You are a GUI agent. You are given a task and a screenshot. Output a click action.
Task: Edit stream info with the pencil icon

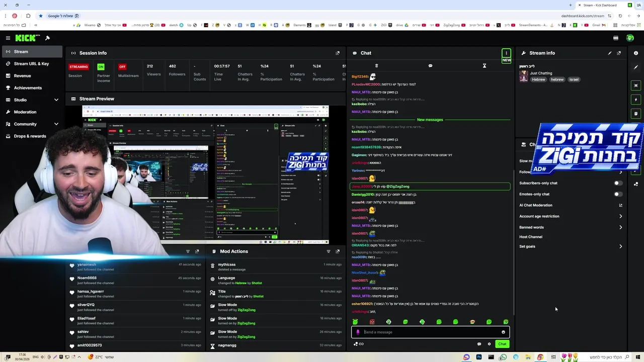click(610, 53)
